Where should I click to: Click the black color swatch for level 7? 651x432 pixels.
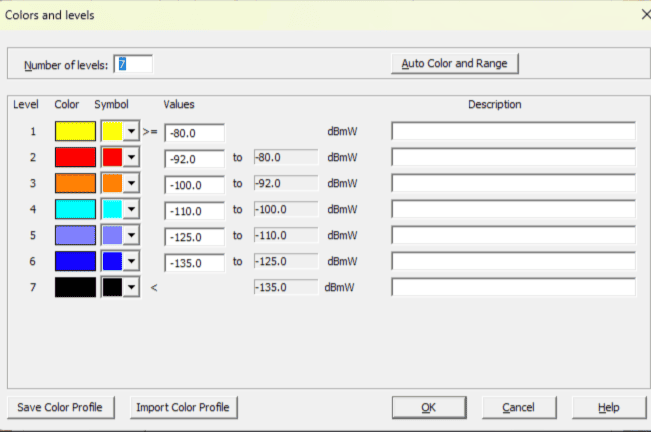tap(75, 287)
